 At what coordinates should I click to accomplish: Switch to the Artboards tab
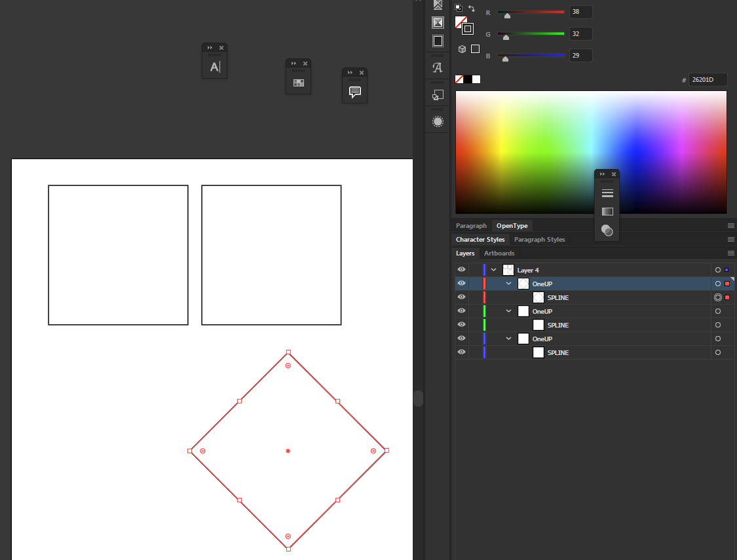point(499,253)
